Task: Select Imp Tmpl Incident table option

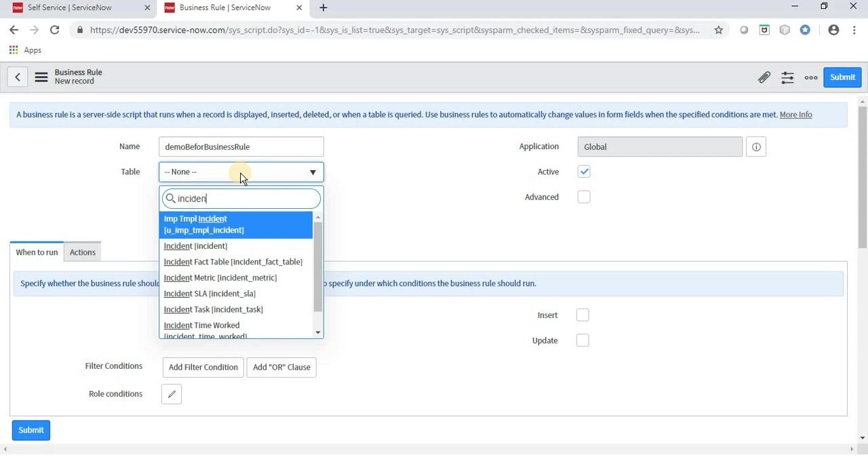Action: [x=236, y=224]
